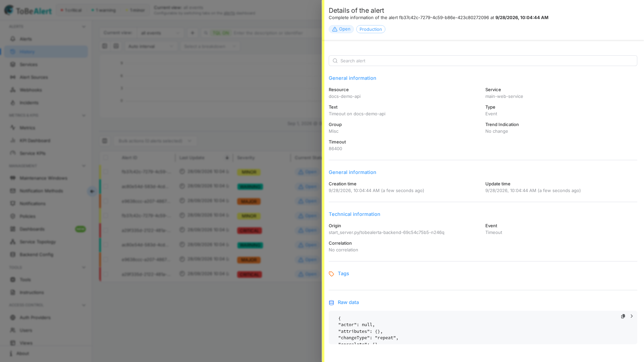
Task: Collapse the Alerts sidebar group chevron
Action: coord(84,27)
